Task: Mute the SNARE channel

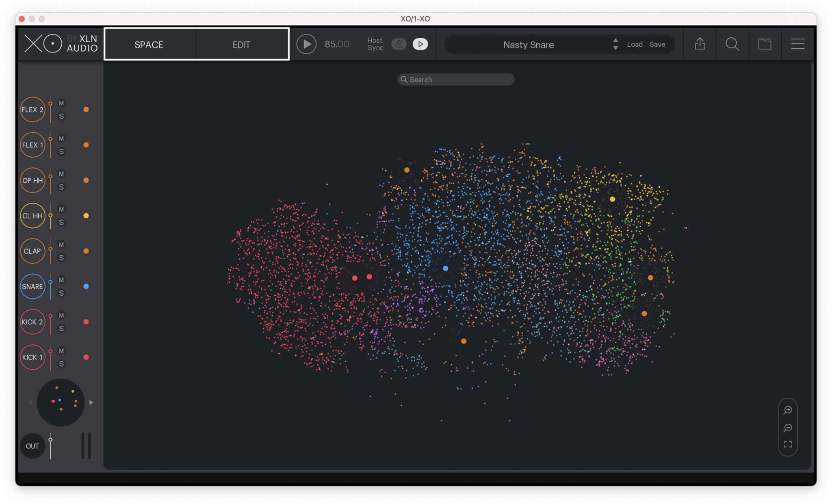Action: 61,280
